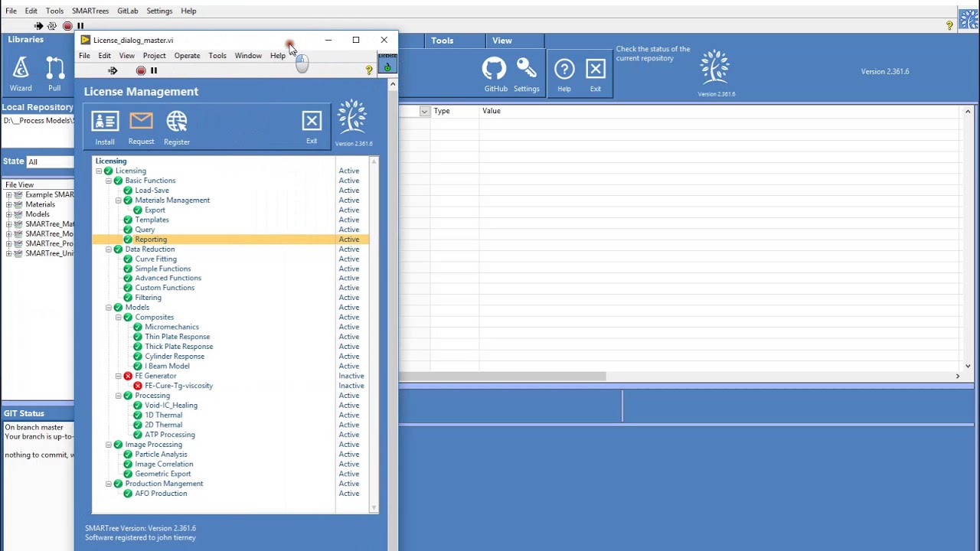Click main window yellow help icon
The width and height of the screenshot is (980, 551).
point(949,26)
